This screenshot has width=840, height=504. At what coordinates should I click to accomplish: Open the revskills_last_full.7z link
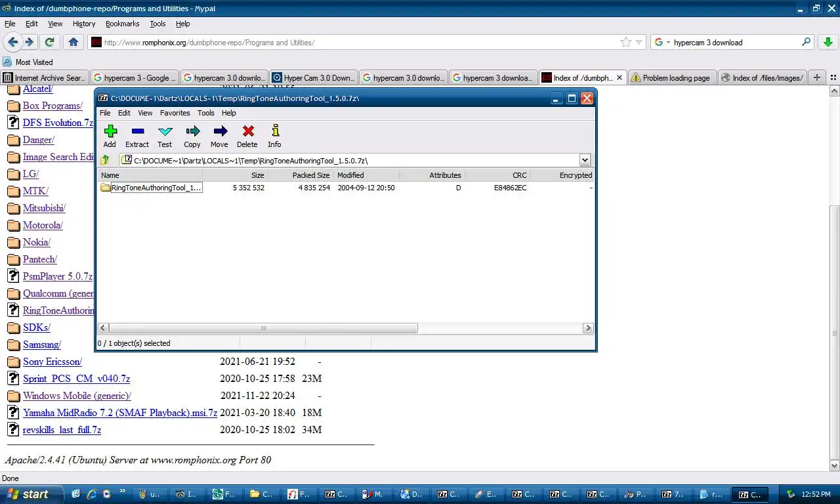[x=62, y=430]
